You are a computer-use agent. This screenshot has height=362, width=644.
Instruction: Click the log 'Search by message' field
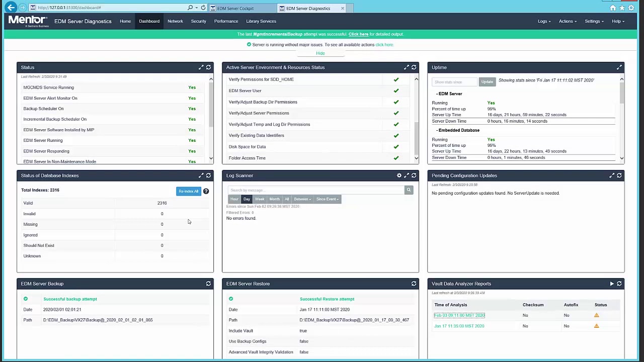[x=316, y=190]
